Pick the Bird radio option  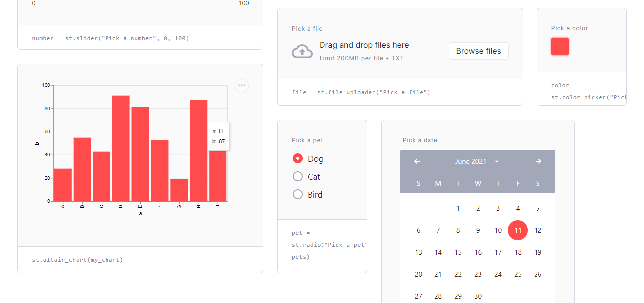(x=298, y=195)
